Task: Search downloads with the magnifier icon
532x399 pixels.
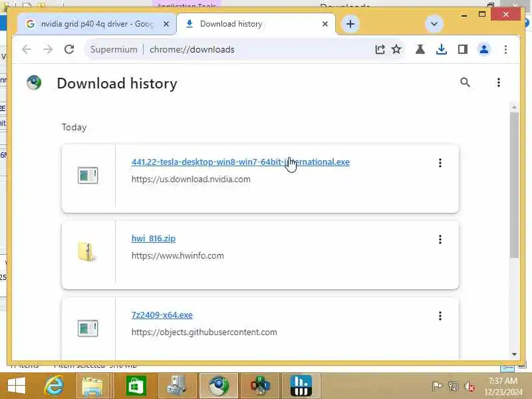Action: pos(465,82)
